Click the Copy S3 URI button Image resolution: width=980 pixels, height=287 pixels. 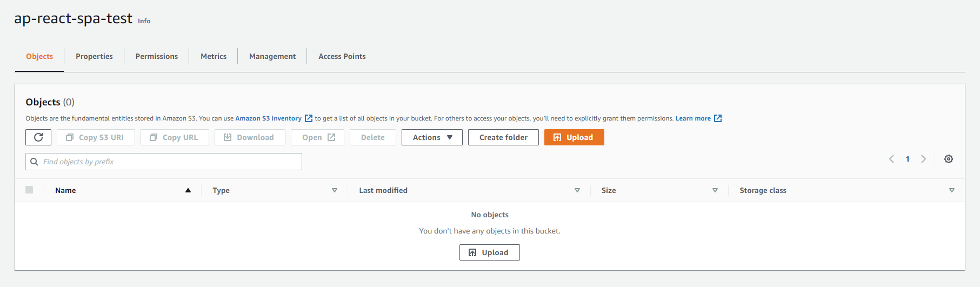coord(95,137)
